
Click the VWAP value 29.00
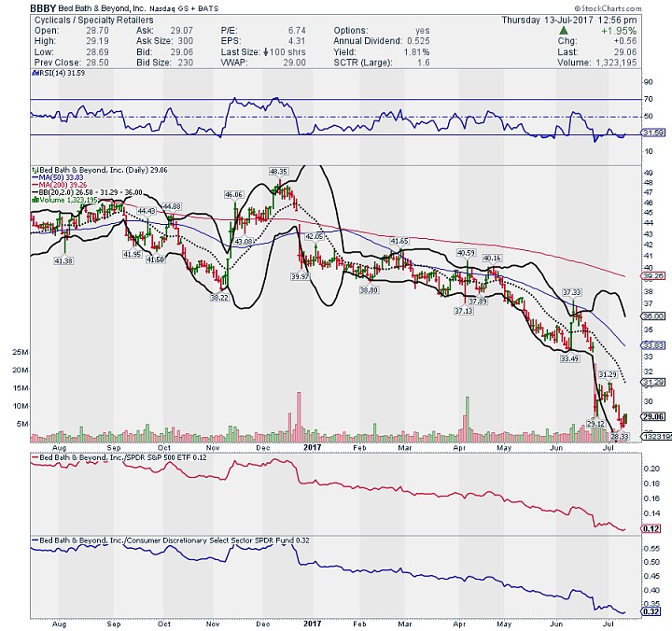294,63
